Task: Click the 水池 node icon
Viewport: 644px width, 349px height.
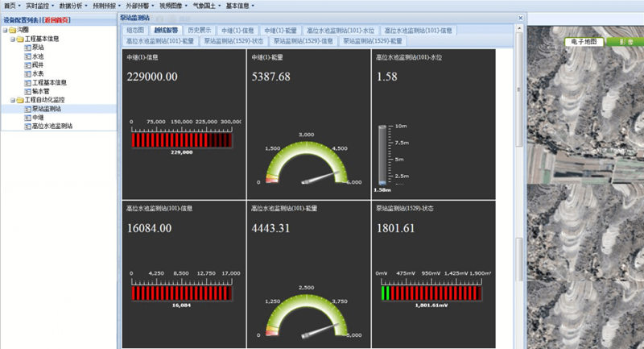Action: click(x=28, y=56)
